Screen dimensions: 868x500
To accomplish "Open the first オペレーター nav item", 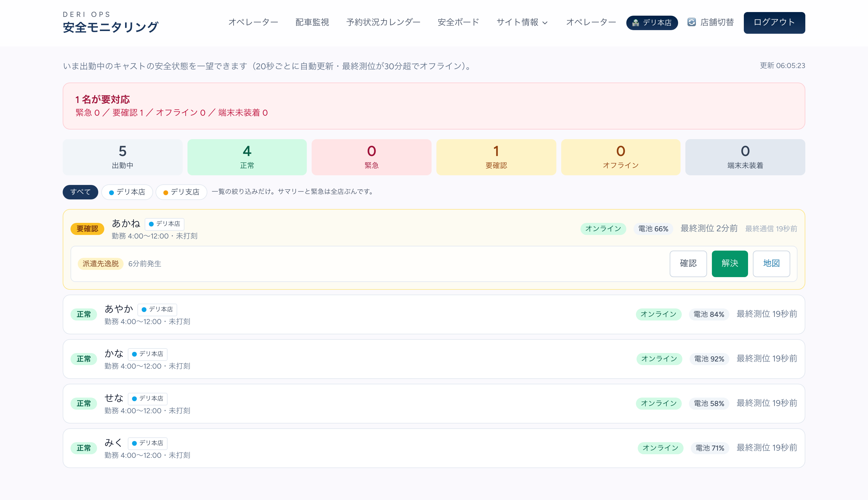I will [x=253, y=22].
